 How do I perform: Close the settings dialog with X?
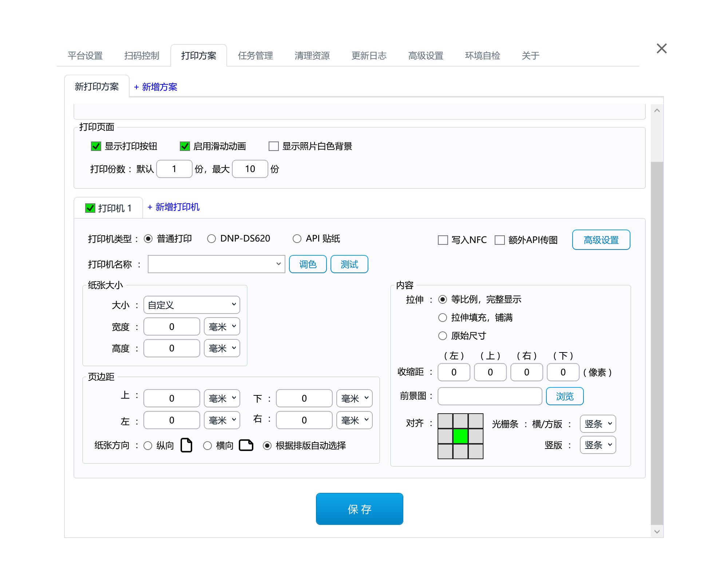tap(661, 48)
